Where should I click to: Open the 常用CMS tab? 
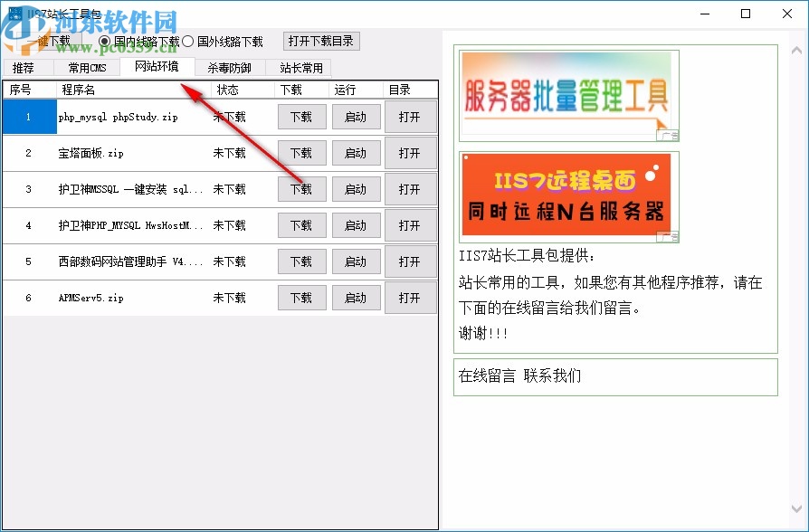(86, 66)
